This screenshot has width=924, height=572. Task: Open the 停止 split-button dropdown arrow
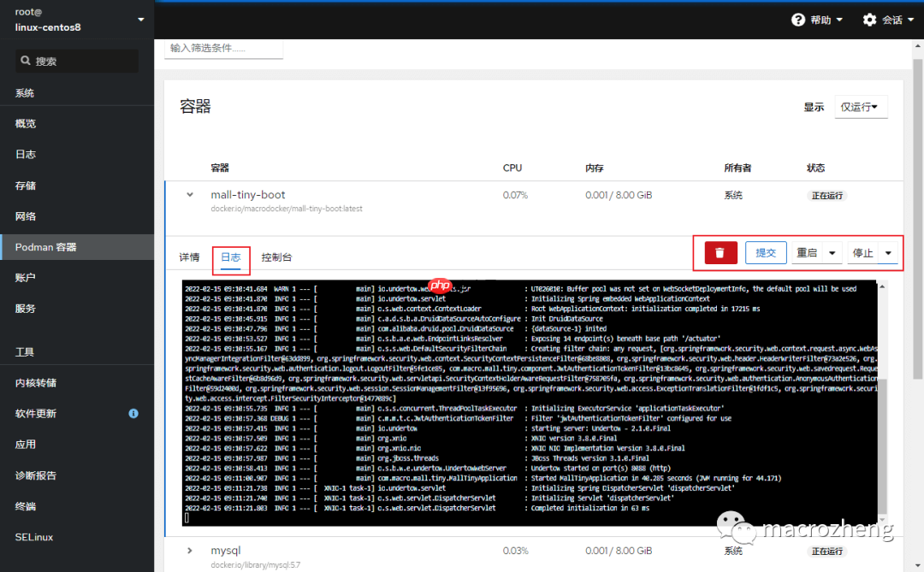click(887, 252)
